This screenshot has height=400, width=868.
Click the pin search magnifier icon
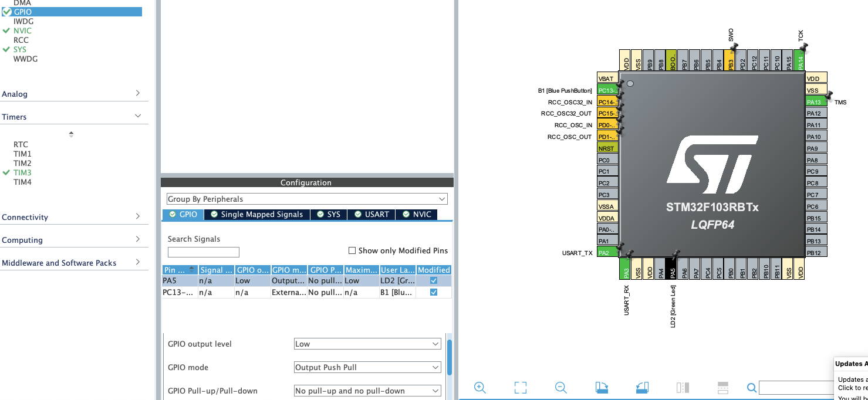tap(752, 388)
